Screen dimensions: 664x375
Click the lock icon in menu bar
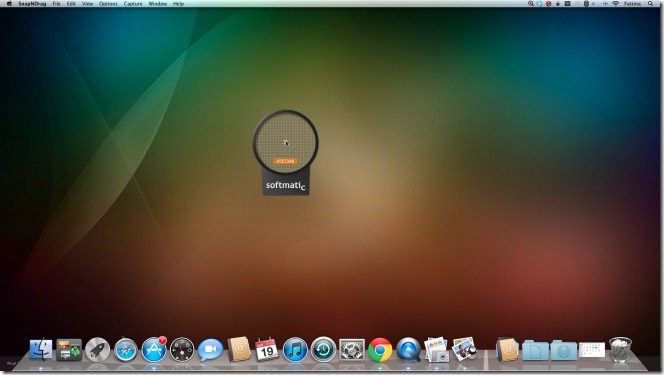(558, 3)
